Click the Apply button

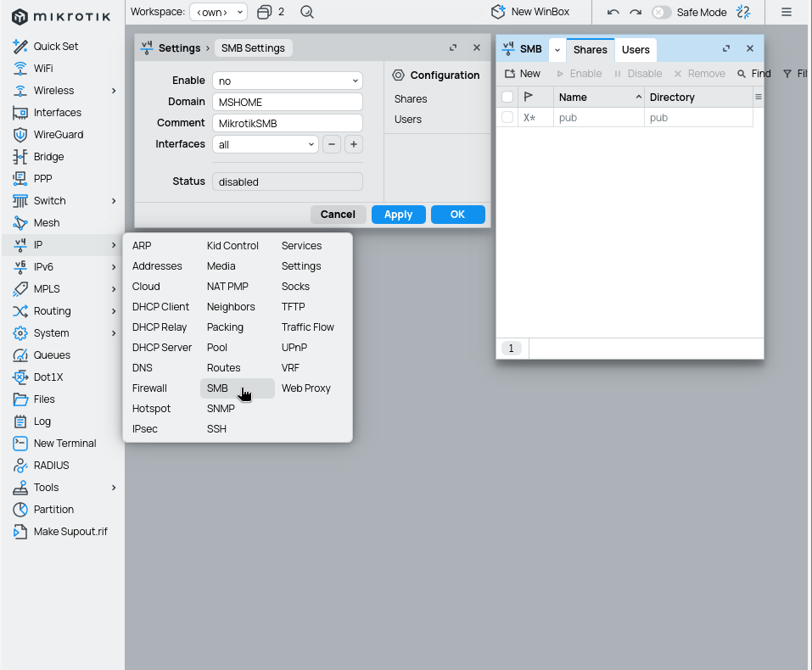[398, 215]
